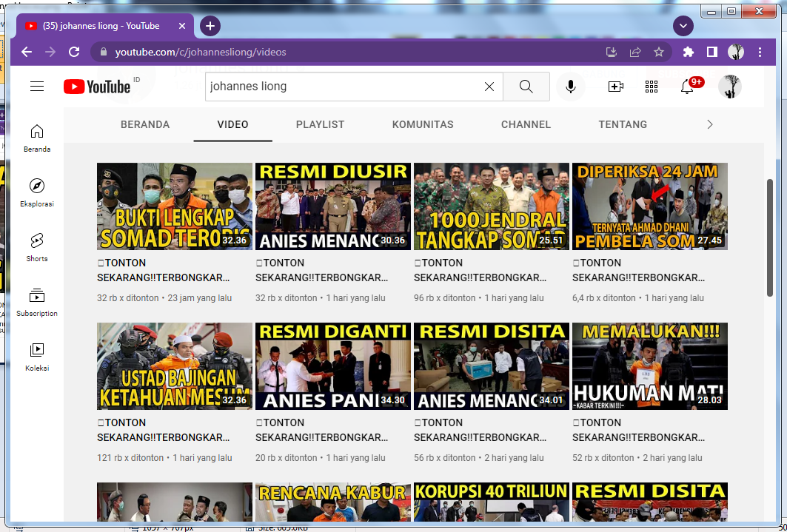Open video title with 6,4 rb views

[x=638, y=270]
